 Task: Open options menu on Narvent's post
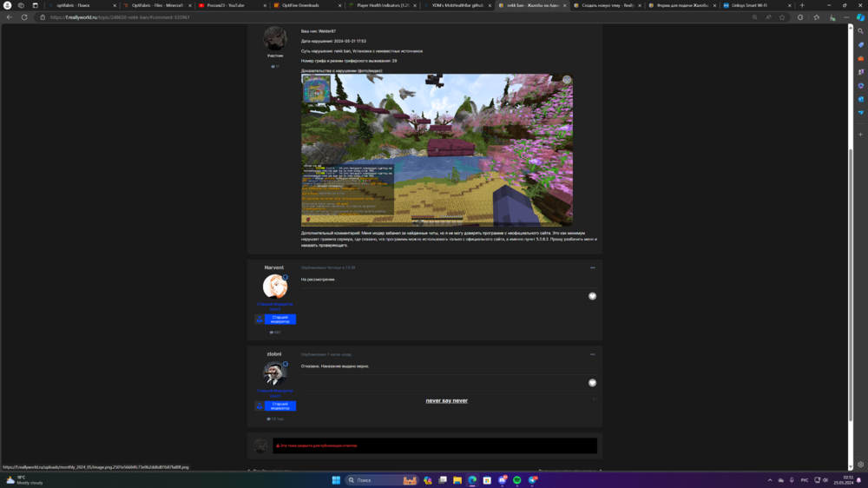coord(592,267)
